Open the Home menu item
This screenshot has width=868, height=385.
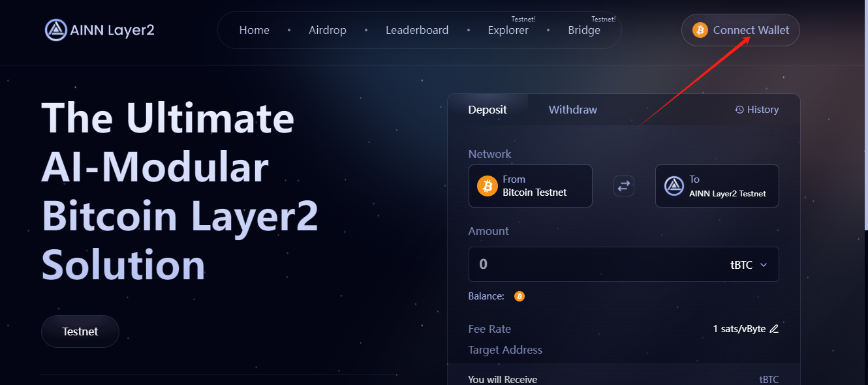coord(255,30)
